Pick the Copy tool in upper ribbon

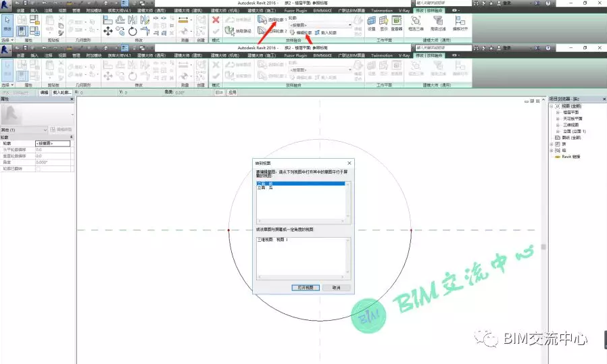(120, 31)
